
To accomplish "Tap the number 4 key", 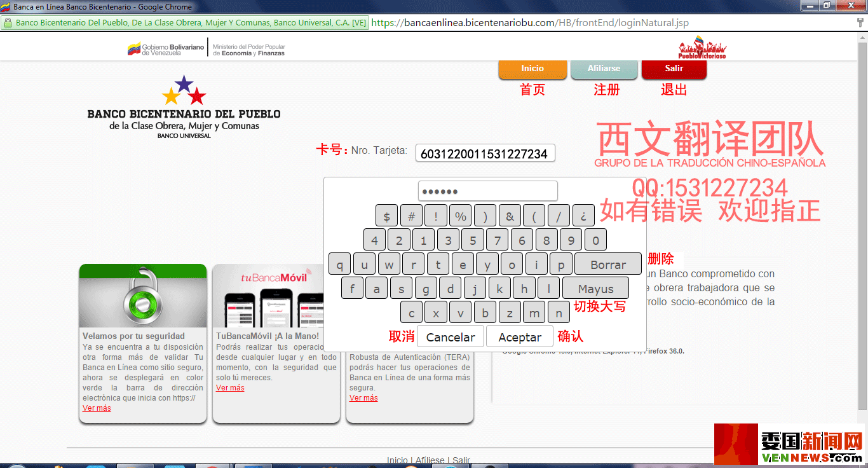I will pos(374,240).
